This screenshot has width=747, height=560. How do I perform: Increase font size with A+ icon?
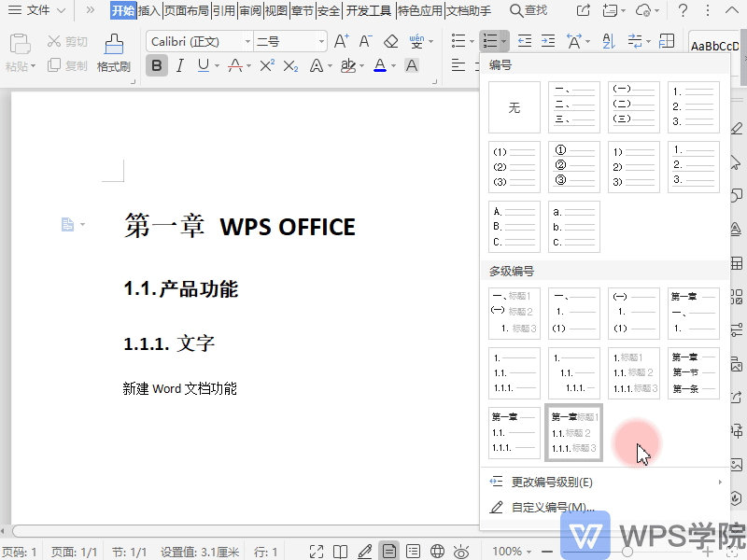click(x=342, y=41)
